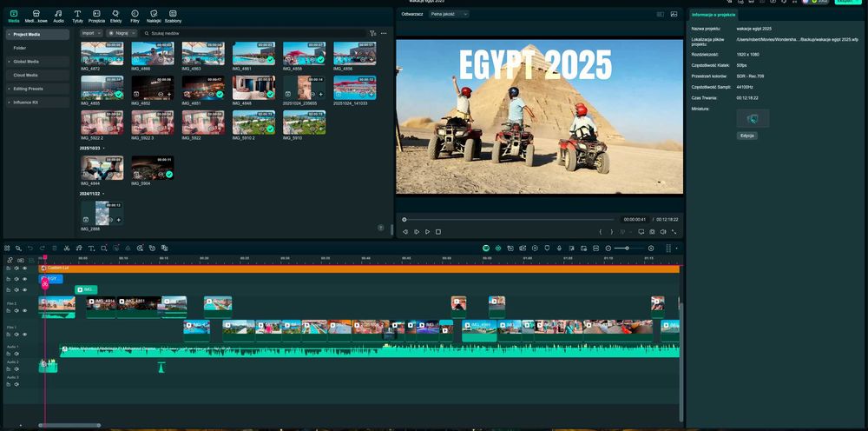868x431 pixels.
Task: Enter fullscreen preview mode
Action: (x=674, y=231)
